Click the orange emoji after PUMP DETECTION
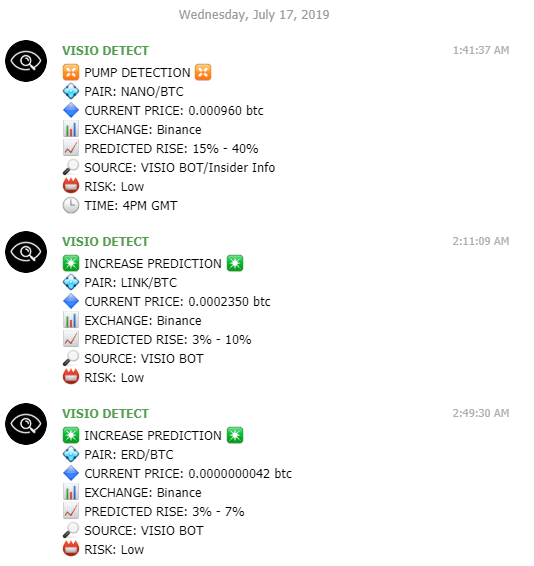The height and width of the screenshot is (566, 534). 203,72
